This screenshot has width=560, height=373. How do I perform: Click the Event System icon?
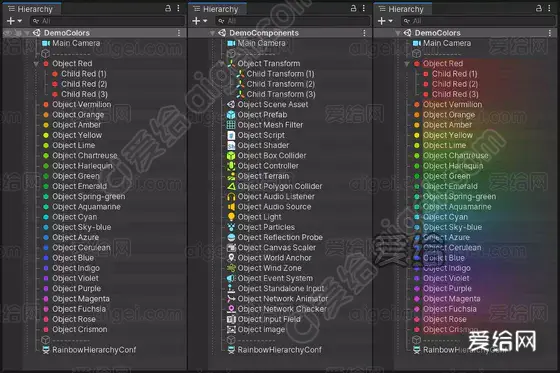[x=231, y=278]
